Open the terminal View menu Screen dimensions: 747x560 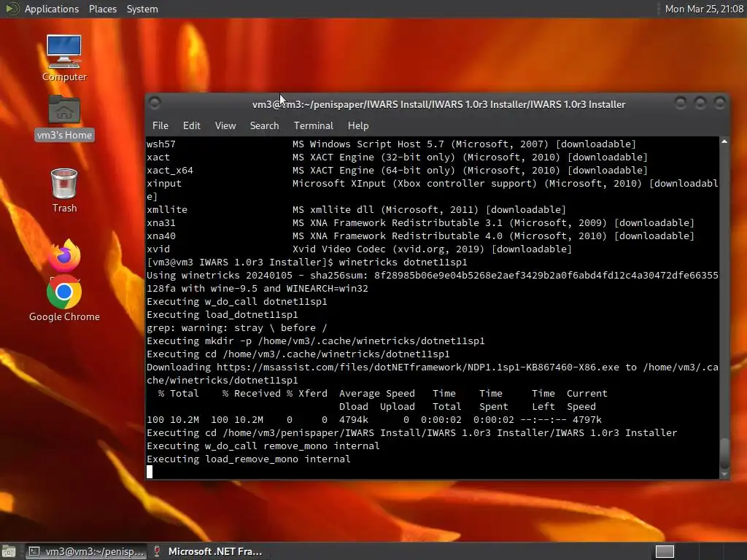(225, 125)
